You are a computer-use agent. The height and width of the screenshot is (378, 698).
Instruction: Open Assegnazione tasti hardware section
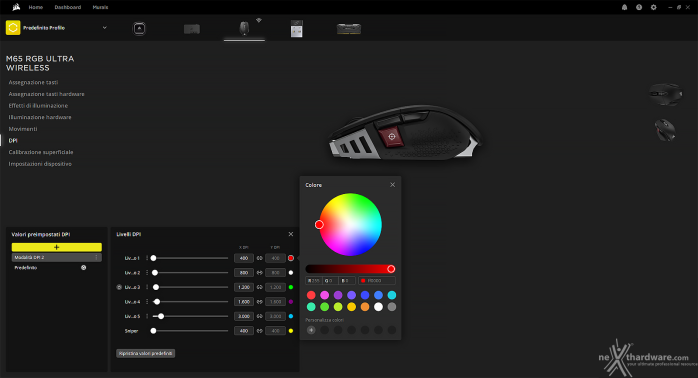tap(46, 94)
